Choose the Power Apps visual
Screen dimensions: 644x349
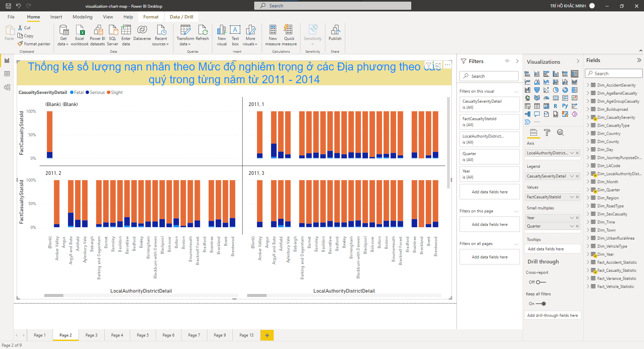[575, 114]
